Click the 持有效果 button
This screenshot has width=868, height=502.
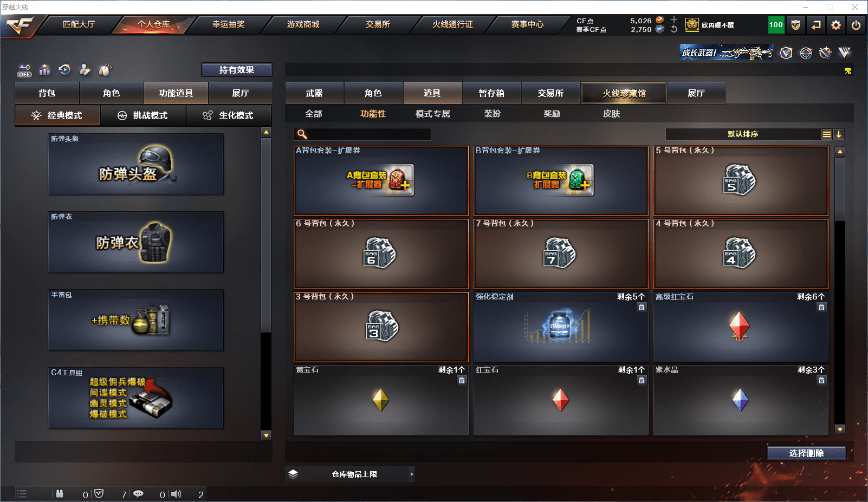tap(237, 70)
